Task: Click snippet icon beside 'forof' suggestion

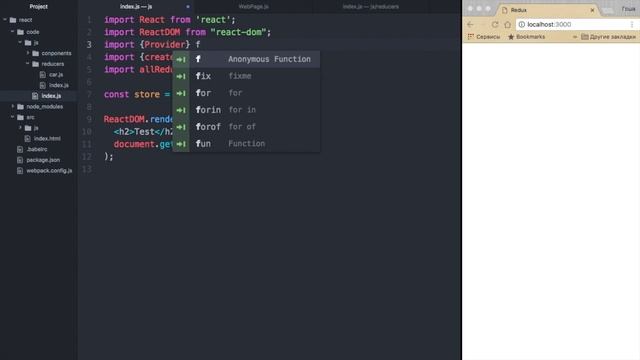Action: point(181,127)
